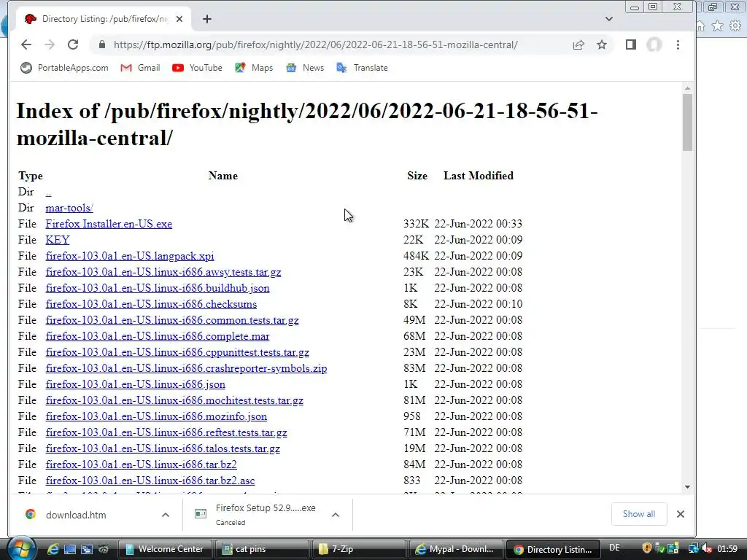The width and height of the screenshot is (747, 560).
Task: Open linux-i686.mozinfo.json link
Action: (156, 416)
